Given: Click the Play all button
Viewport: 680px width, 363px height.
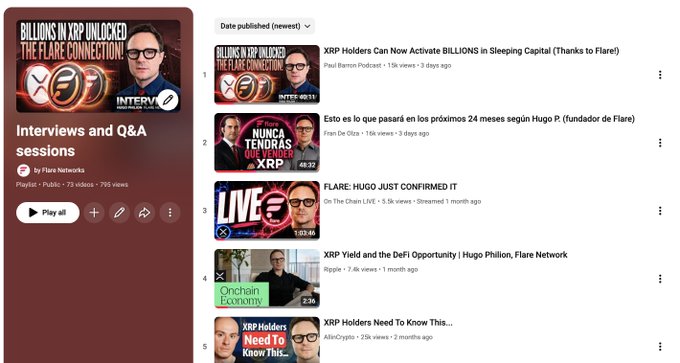Looking at the screenshot, I should pyautogui.click(x=48, y=213).
